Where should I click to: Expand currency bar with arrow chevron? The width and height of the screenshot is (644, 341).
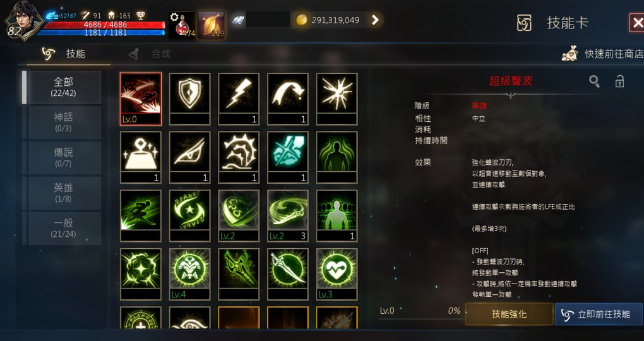point(375,20)
